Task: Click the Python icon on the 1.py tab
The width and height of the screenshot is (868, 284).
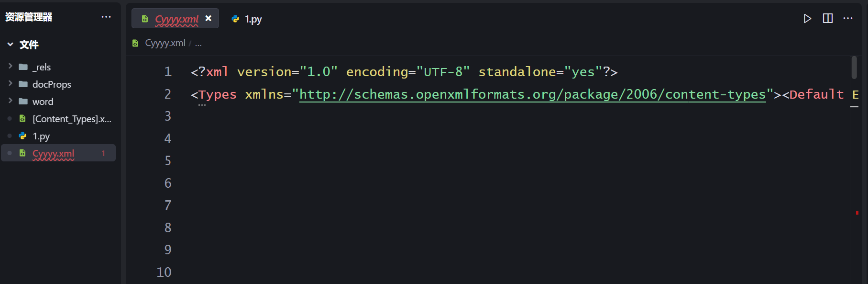Action: pos(235,19)
